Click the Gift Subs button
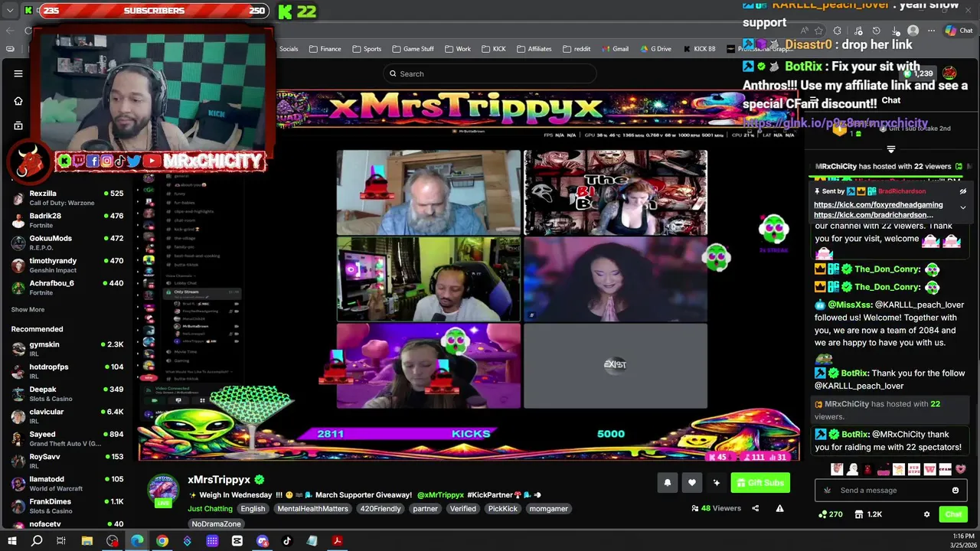Screen dimensions: 980x551 760,483
